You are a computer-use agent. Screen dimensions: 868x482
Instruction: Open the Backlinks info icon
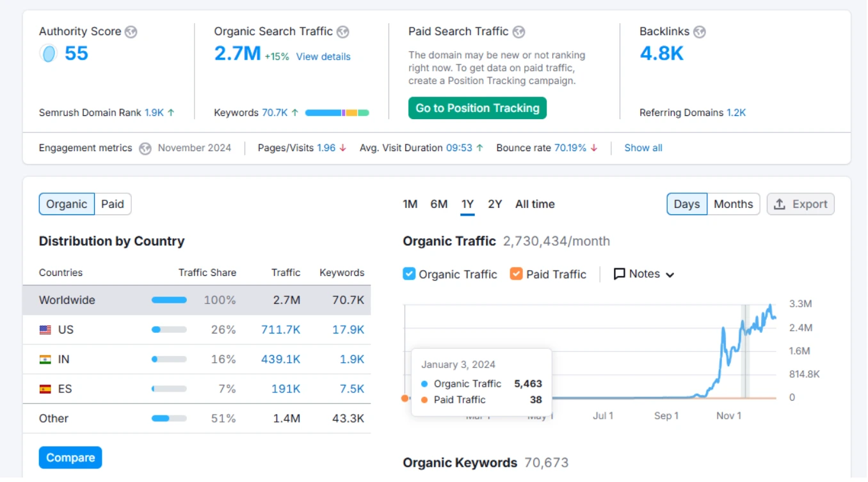(x=700, y=31)
